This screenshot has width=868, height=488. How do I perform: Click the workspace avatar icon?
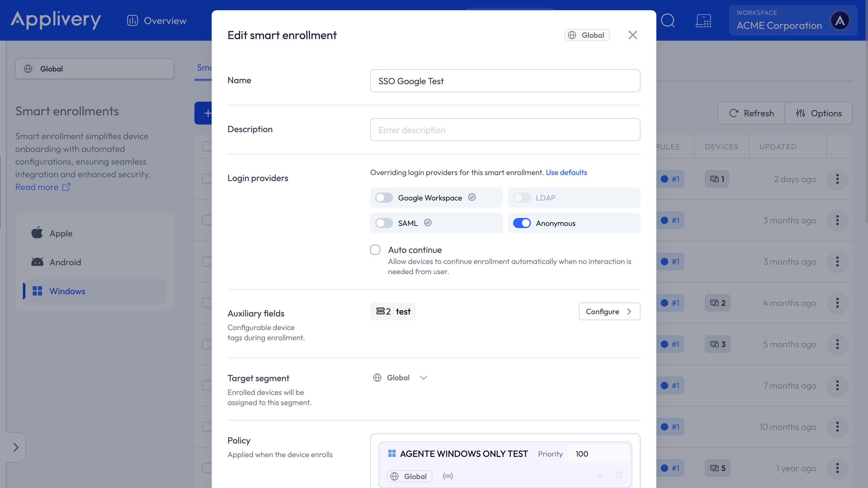840,21
